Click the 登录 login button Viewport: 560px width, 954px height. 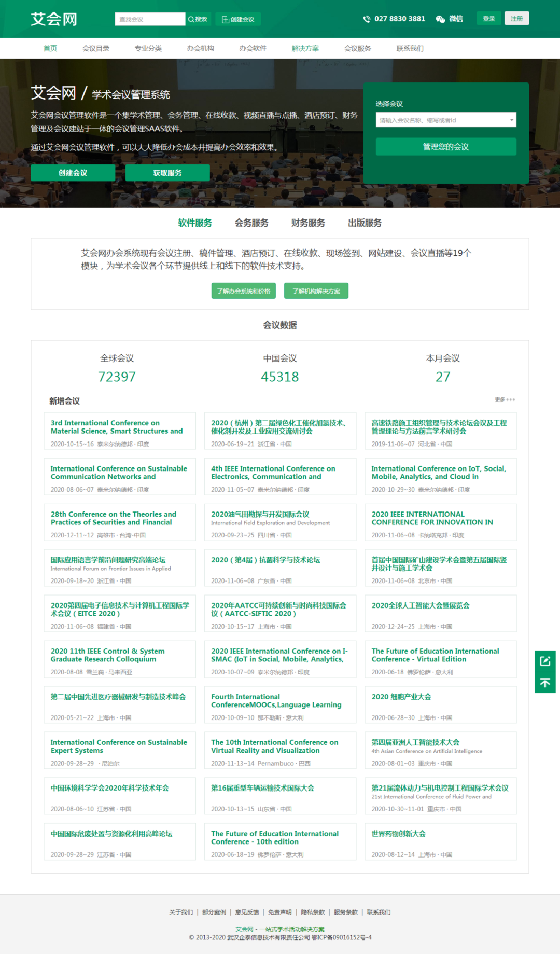[x=489, y=19]
